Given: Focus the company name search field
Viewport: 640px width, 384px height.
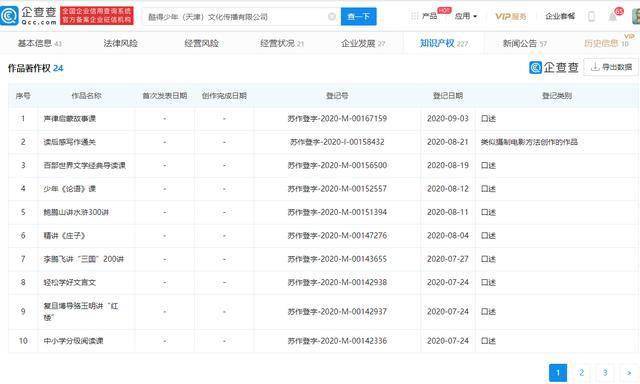Looking at the screenshot, I should (x=241, y=17).
